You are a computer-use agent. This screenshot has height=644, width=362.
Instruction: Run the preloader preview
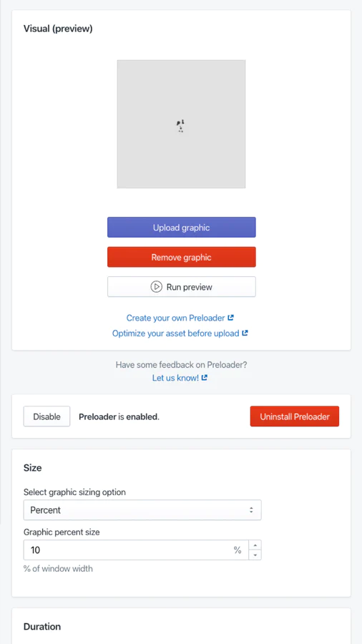pyautogui.click(x=182, y=287)
